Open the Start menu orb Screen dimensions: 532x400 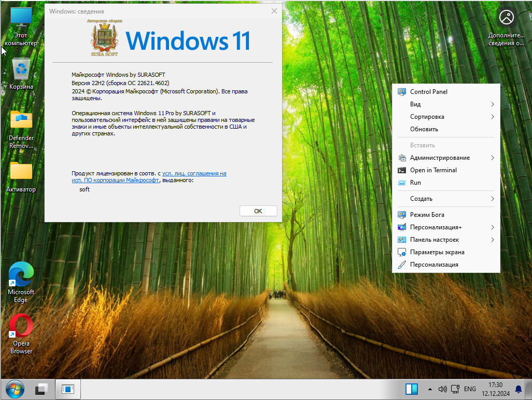[x=15, y=389]
